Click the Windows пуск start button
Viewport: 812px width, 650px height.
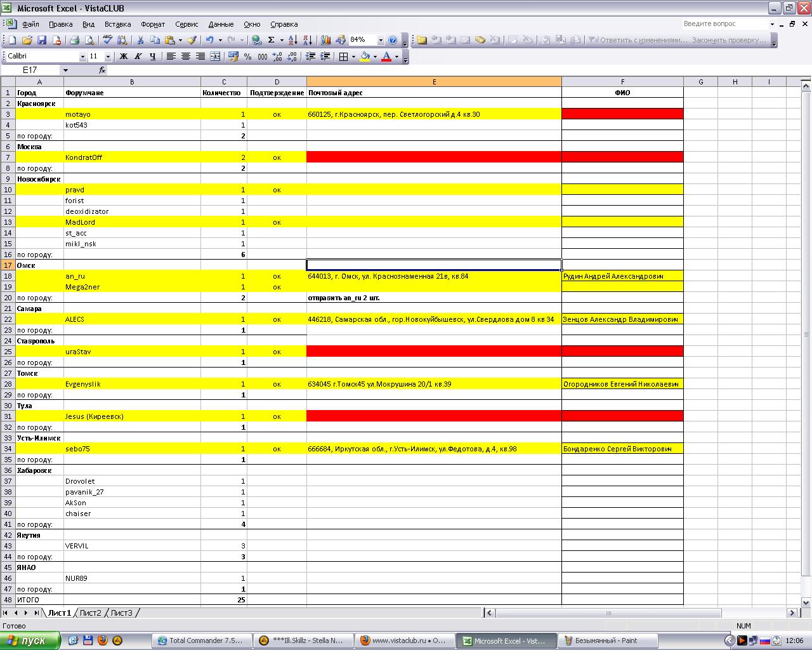[x=30, y=640]
